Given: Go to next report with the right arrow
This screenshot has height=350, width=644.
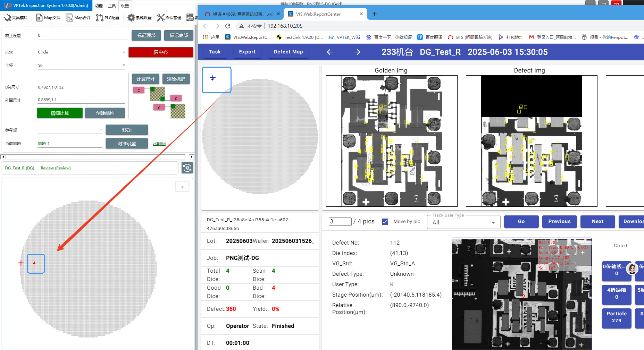Looking at the screenshot, I should click(357, 52).
